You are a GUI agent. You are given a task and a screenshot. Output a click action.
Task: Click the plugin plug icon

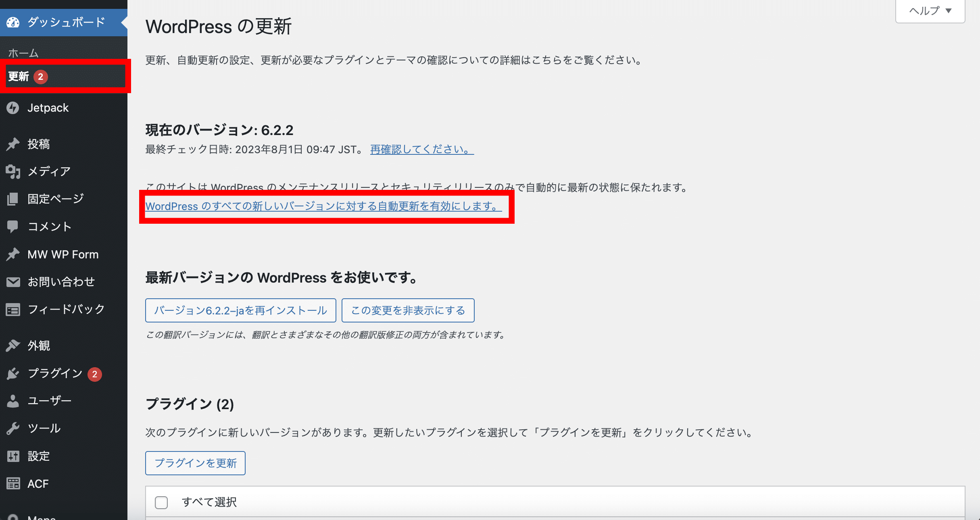[13, 374]
